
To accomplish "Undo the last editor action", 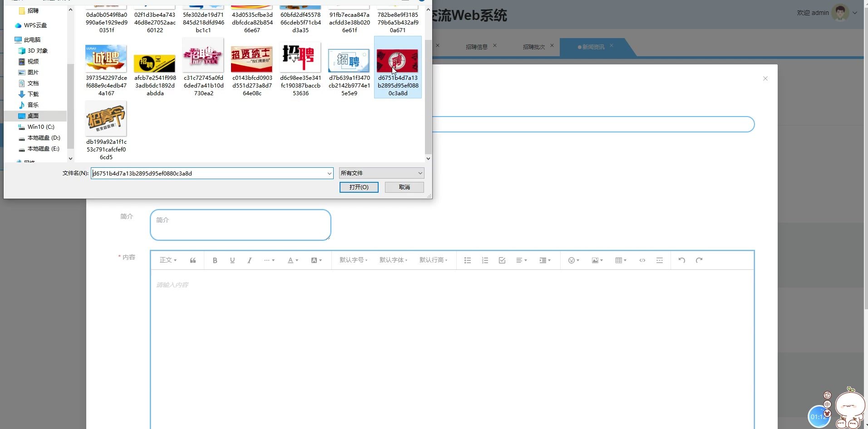I will click(x=682, y=260).
